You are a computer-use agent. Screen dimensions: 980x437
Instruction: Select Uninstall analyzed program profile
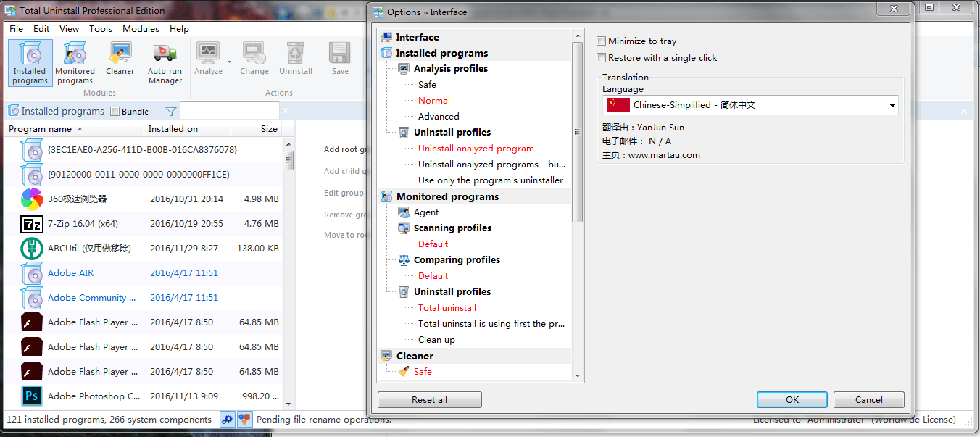tap(476, 149)
